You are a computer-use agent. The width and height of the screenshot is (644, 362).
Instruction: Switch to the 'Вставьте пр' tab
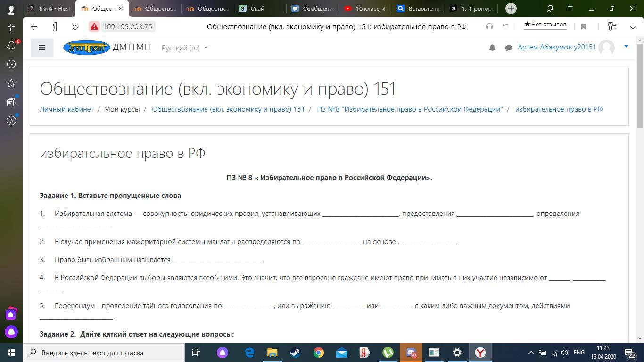pos(419,8)
